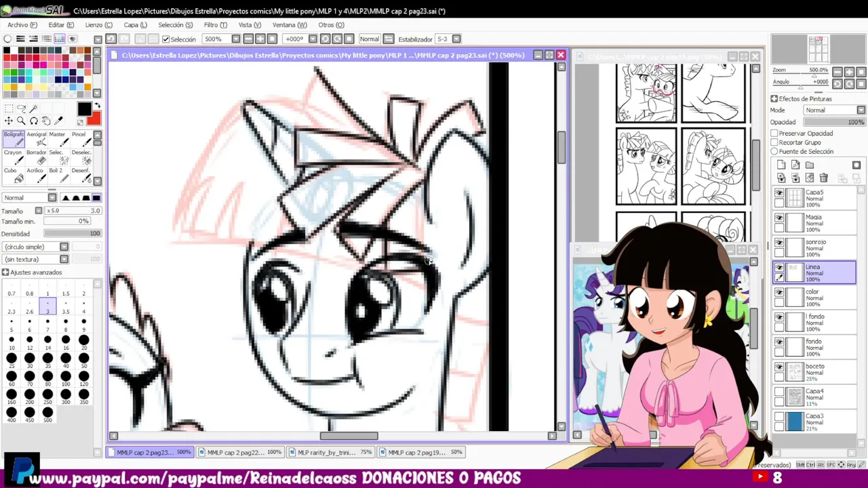Select the black foreground color swatch
The image size is (868, 488).
pyautogui.click(x=84, y=109)
